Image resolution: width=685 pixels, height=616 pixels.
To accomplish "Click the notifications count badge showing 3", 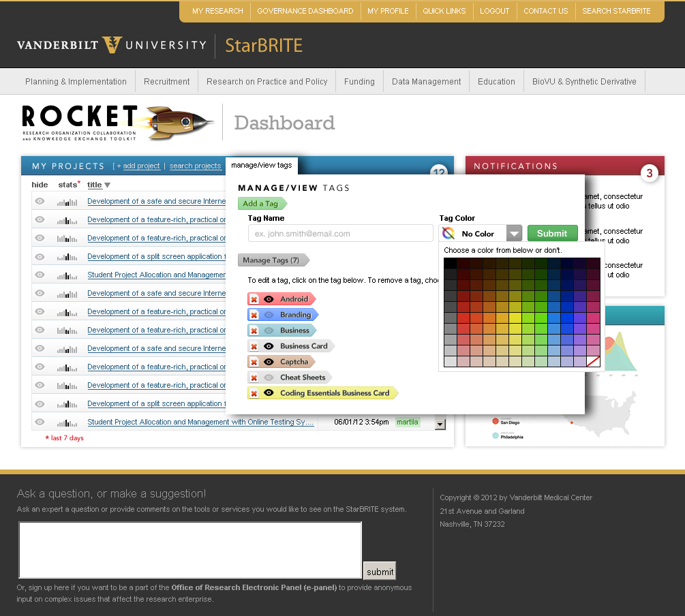I will [649, 174].
